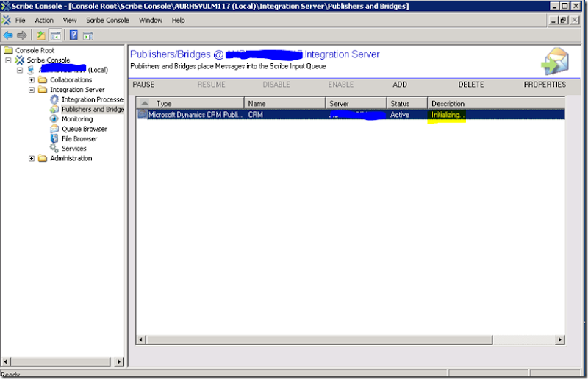The width and height of the screenshot is (588, 379).
Task: Click the DELETE action button
Action: (471, 85)
